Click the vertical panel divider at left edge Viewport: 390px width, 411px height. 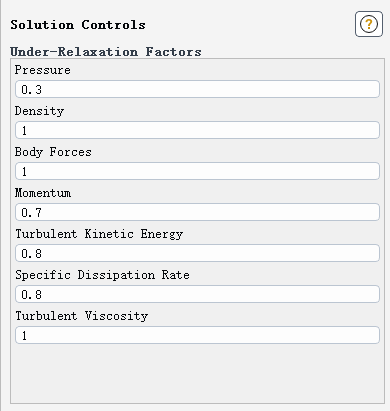1,205
